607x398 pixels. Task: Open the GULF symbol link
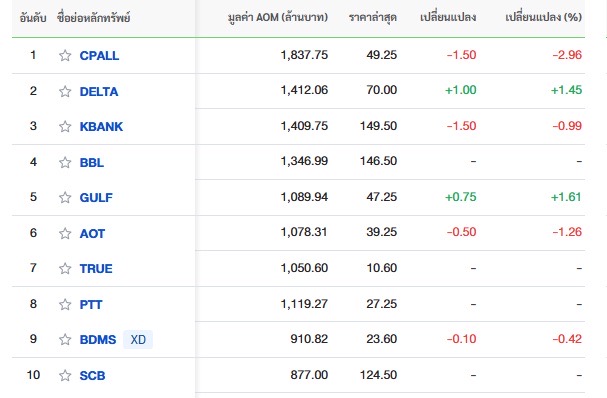click(96, 198)
